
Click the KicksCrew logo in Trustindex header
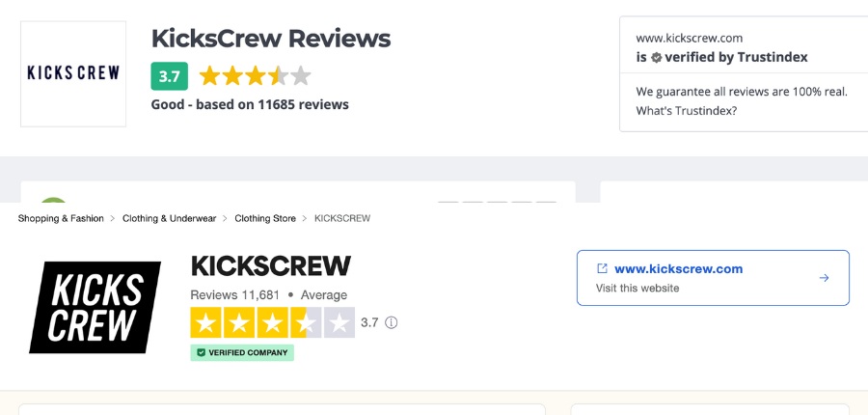coord(73,73)
